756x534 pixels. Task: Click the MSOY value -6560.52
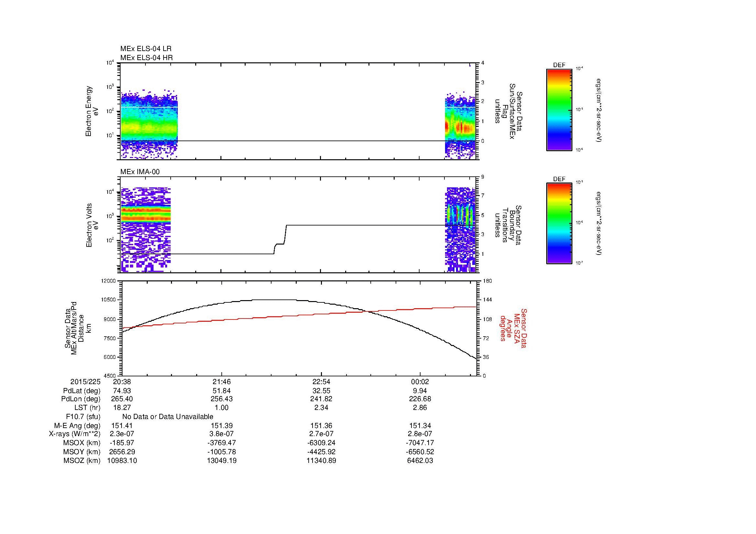(420, 452)
